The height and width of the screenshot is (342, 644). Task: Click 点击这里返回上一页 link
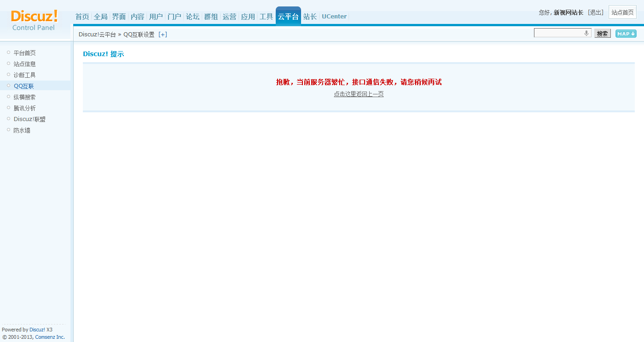click(359, 94)
